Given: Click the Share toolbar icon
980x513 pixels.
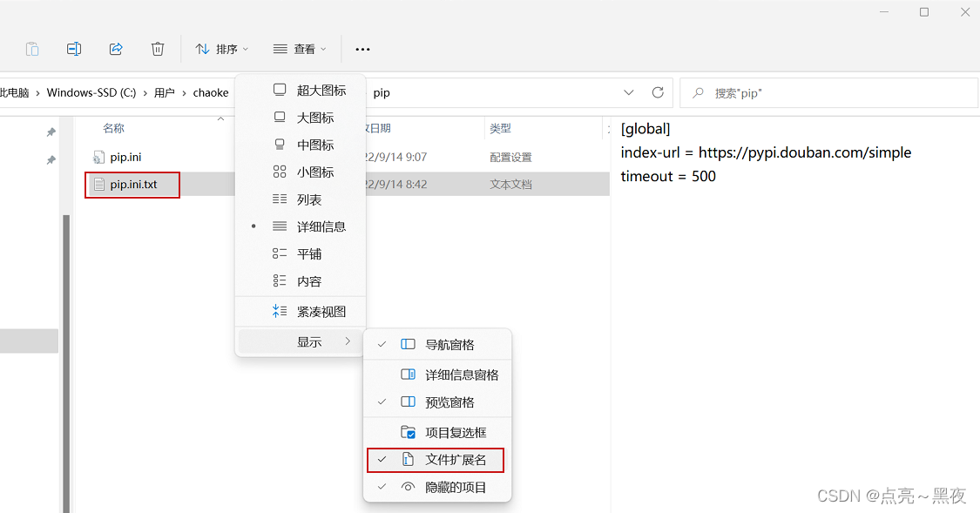Looking at the screenshot, I should coord(116,49).
